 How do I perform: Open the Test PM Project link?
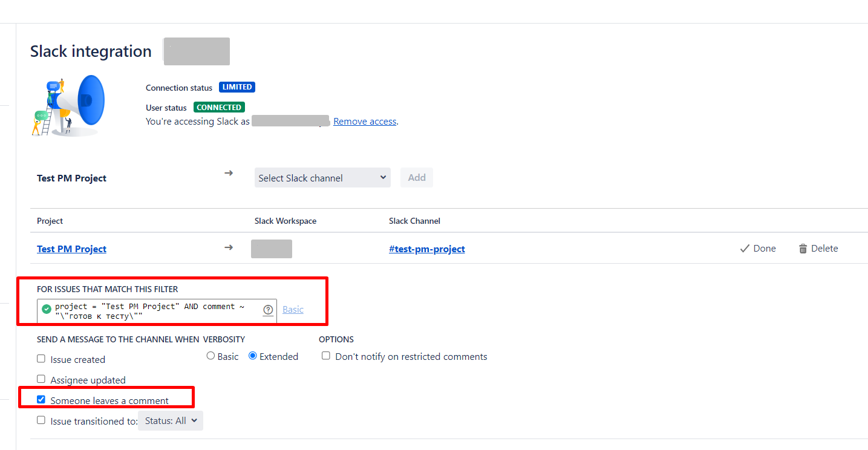(71, 249)
